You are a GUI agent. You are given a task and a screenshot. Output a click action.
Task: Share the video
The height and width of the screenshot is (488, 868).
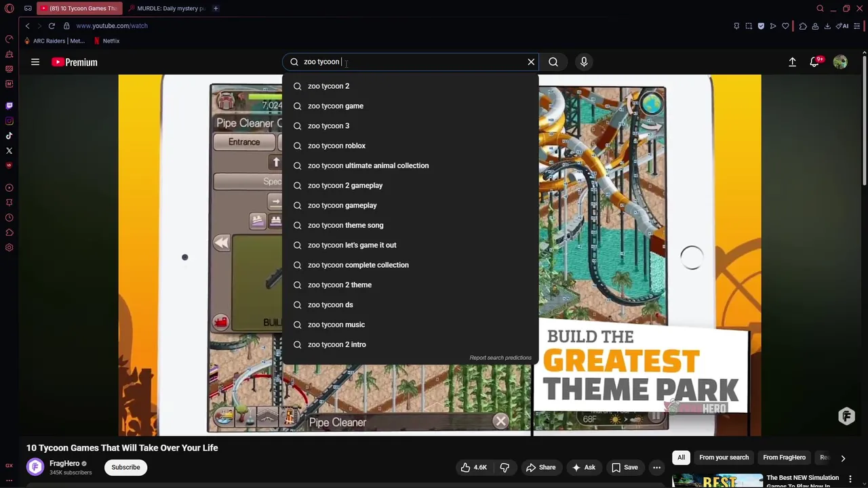[x=540, y=467]
